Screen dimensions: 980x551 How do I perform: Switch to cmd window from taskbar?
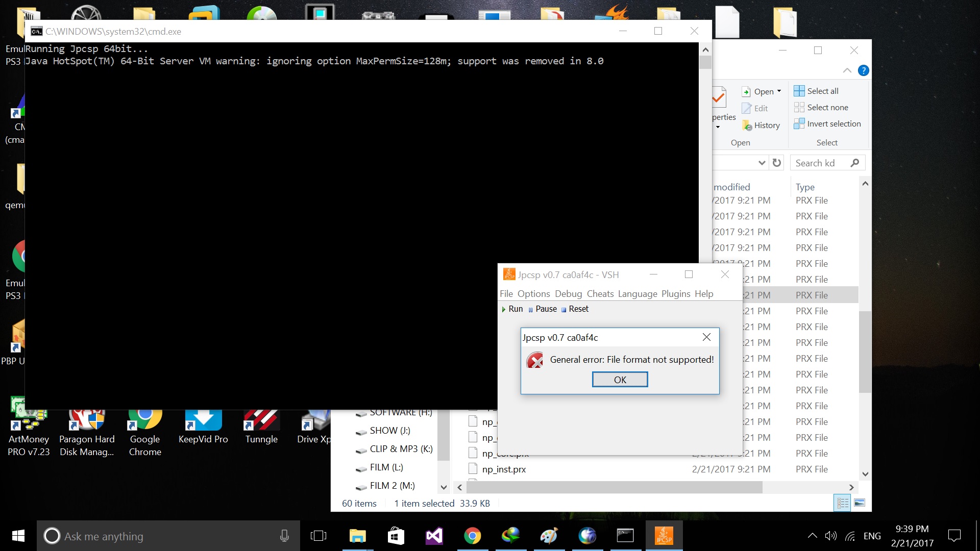click(x=625, y=536)
